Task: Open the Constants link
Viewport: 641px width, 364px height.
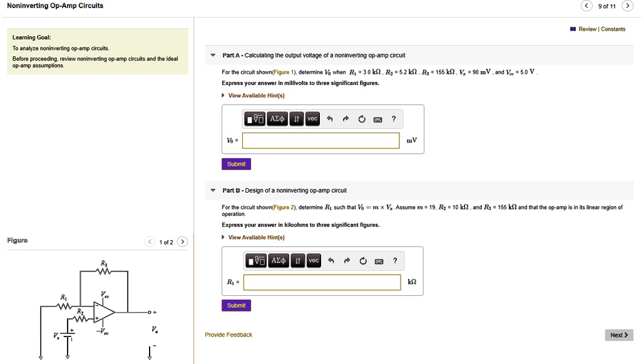Action: click(x=613, y=29)
